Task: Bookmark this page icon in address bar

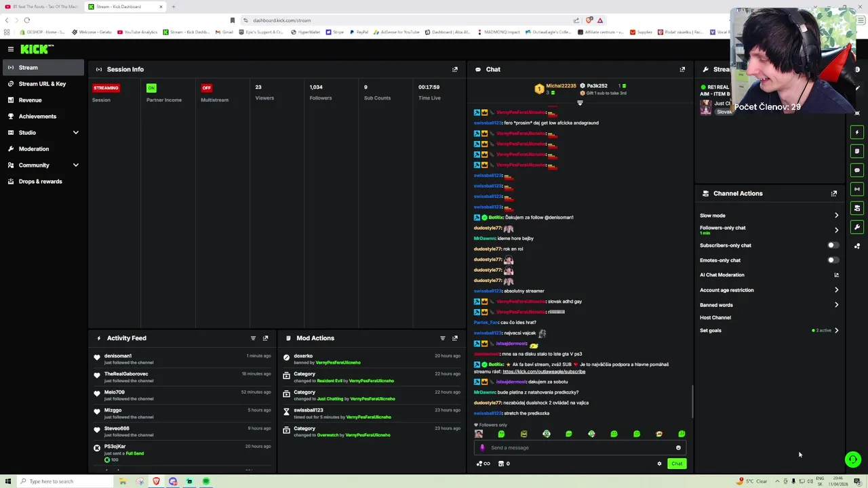Action: pos(233,20)
